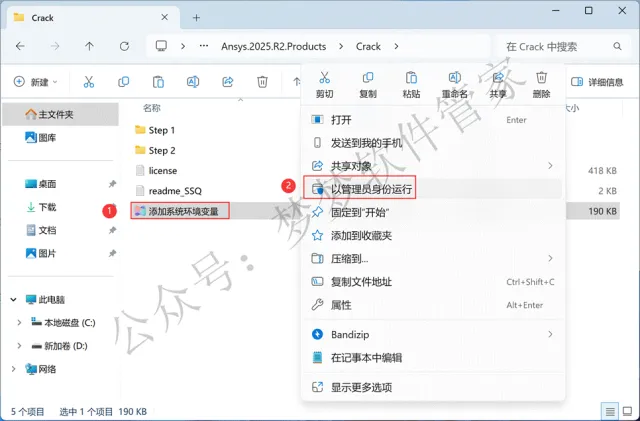This screenshot has height=421, width=640.
Task: Open 主文件夹 in the sidebar
Action: [x=60, y=114]
